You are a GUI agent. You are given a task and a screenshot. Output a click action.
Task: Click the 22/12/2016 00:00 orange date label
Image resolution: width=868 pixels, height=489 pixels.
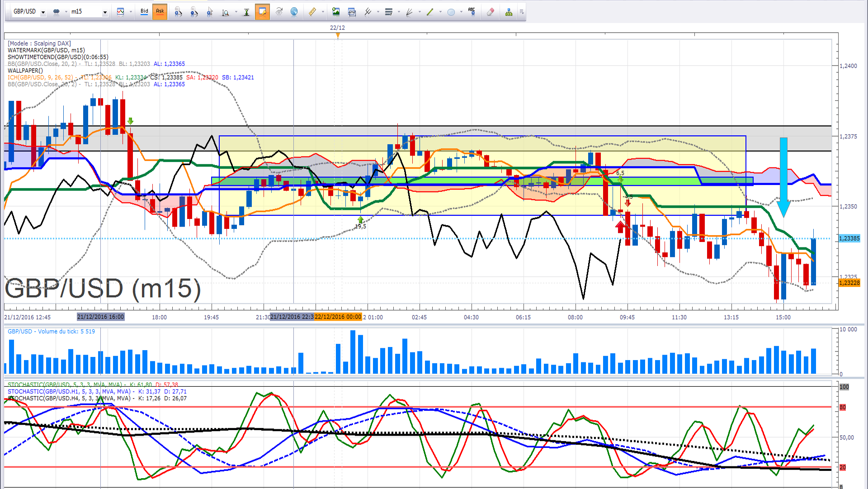tap(338, 317)
